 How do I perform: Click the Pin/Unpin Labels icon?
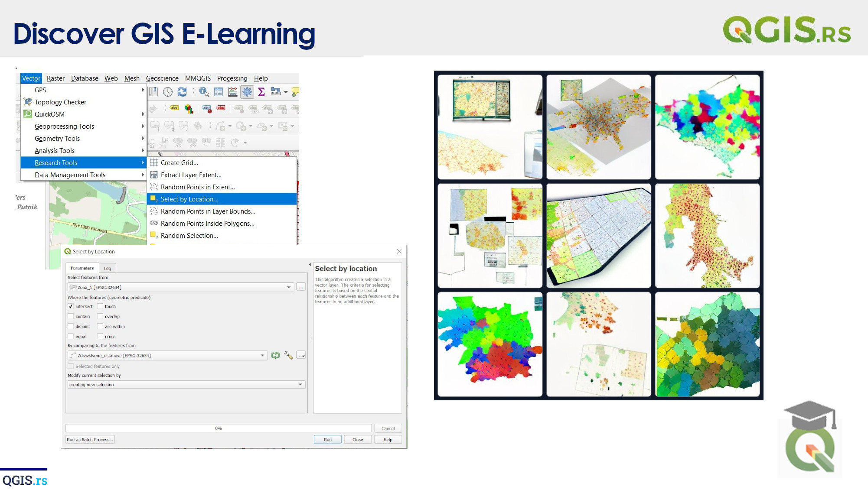207,108
